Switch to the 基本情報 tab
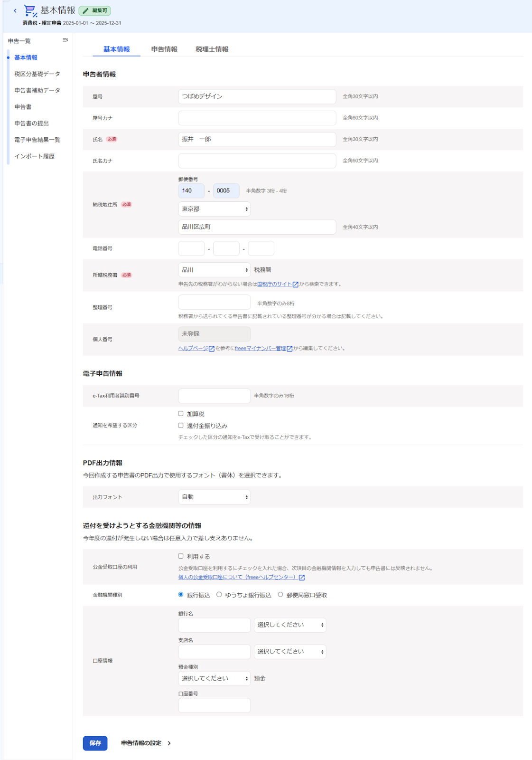 pos(117,49)
